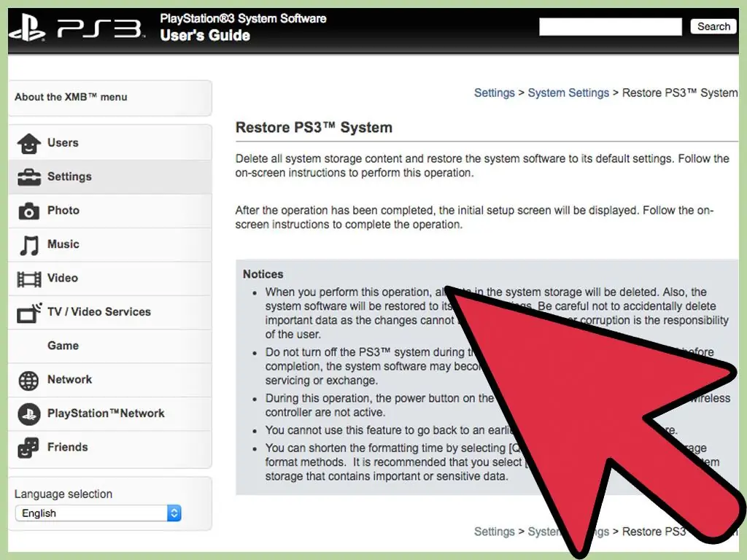Open the Settings section in sidebar
The image size is (747, 560).
110,176
